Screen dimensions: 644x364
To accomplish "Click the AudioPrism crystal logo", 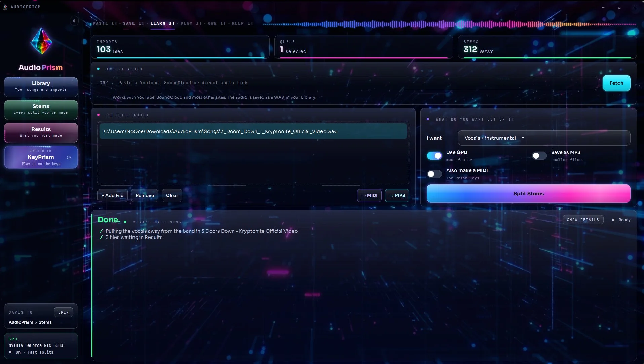I will pos(41,41).
